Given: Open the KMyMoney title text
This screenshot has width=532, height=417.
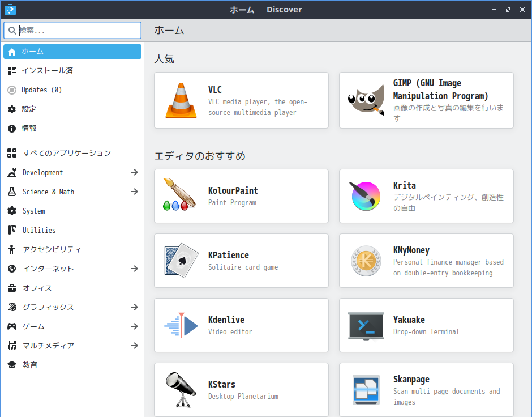Looking at the screenshot, I should pyautogui.click(x=411, y=250).
